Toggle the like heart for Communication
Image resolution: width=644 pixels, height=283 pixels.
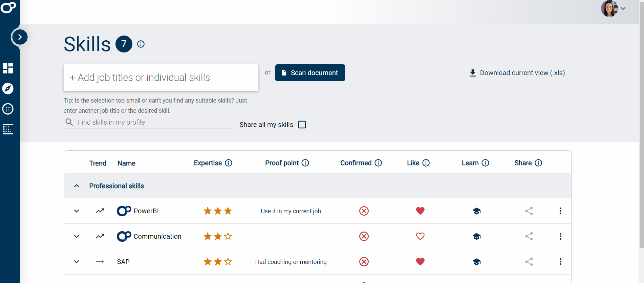(420, 236)
